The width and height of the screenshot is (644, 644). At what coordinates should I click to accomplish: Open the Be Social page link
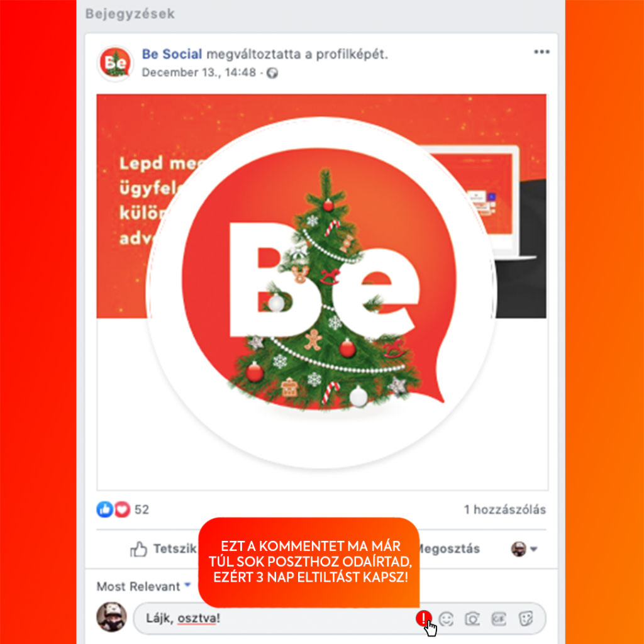coord(172,54)
